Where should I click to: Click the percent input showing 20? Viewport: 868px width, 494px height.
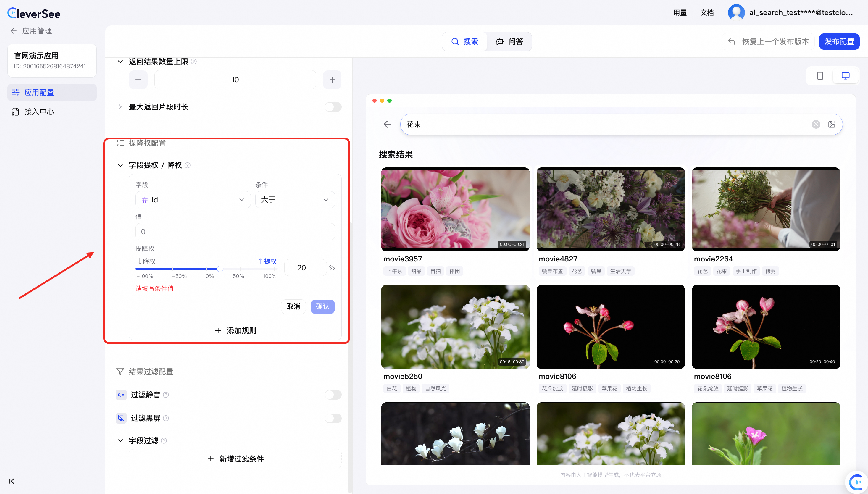tap(305, 268)
